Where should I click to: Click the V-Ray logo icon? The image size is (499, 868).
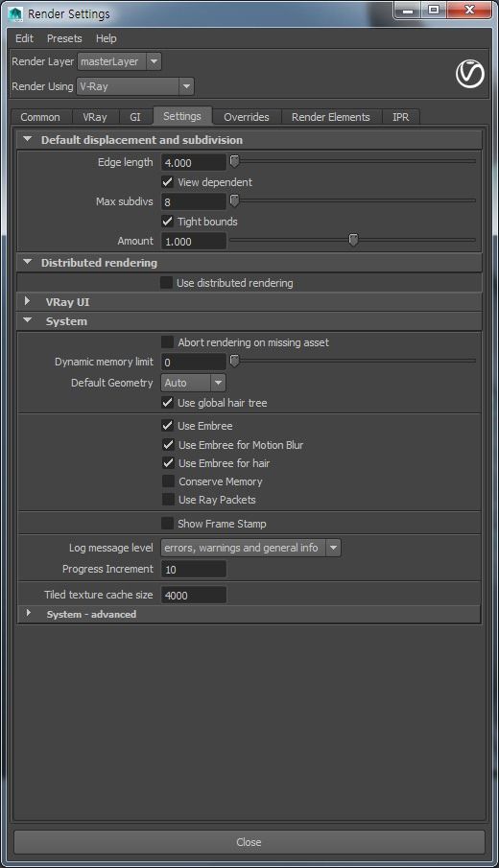[x=469, y=74]
